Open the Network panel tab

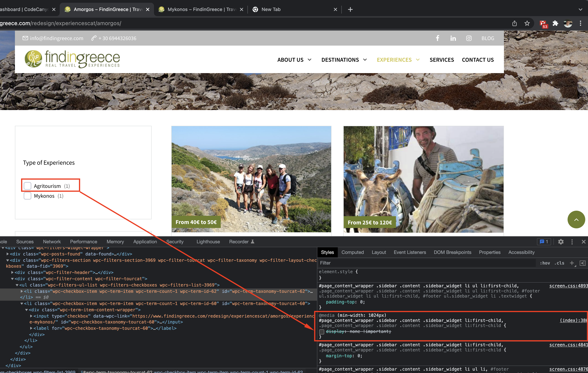coord(52,242)
